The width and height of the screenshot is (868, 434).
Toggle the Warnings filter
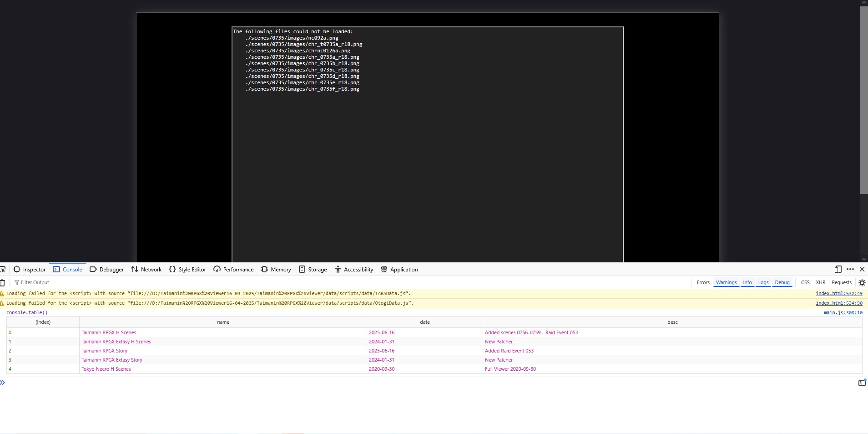pos(726,282)
